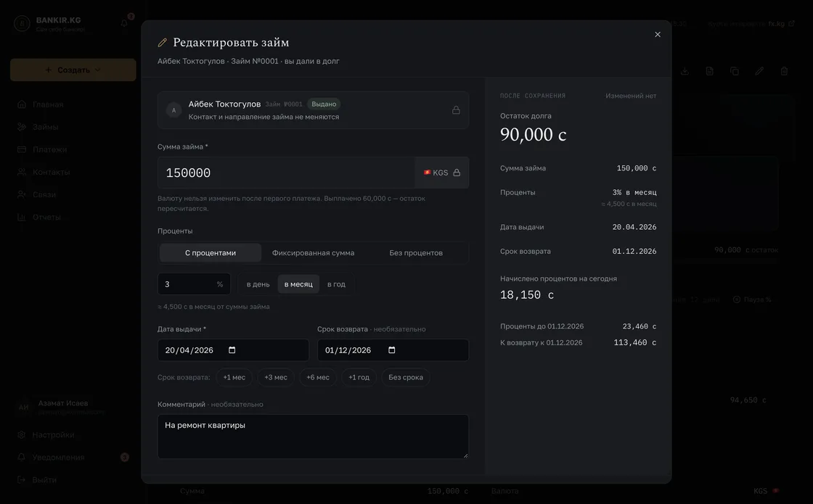Open the fx.kg external link

click(x=781, y=24)
